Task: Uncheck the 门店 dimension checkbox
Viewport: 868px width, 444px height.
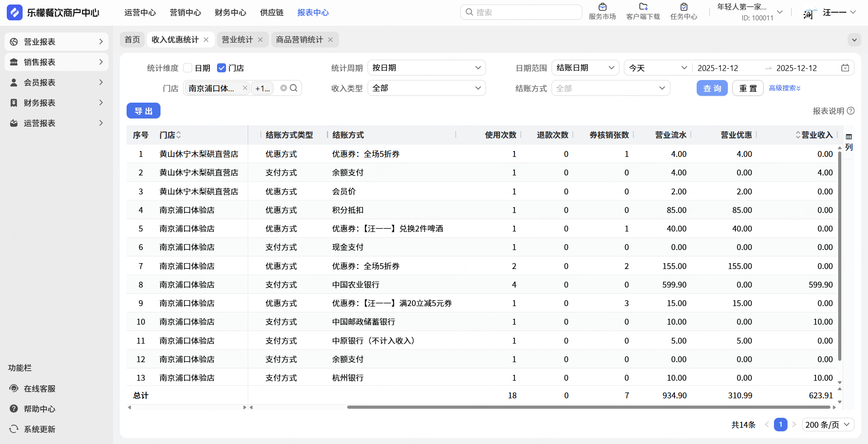Action: [x=222, y=68]
